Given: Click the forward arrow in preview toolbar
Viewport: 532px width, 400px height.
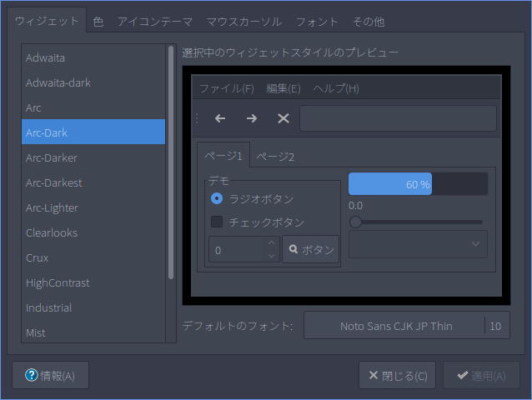Looking at the screenshot, I should click(x=252, y=118).
